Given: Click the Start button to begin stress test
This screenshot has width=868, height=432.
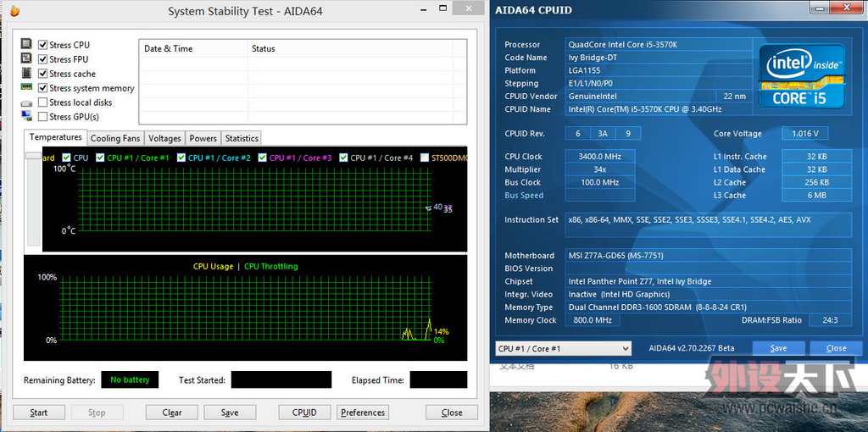Looking at the screenshot, I should point(39,412).
